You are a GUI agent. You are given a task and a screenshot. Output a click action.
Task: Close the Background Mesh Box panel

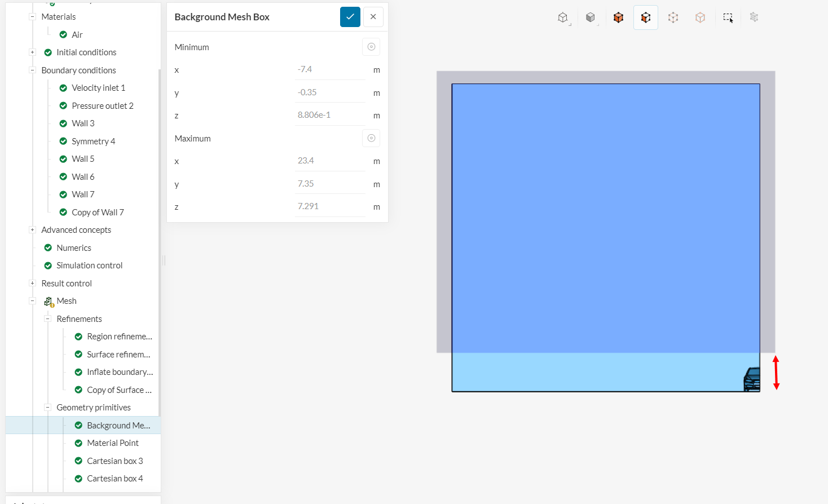coord(373,17)
